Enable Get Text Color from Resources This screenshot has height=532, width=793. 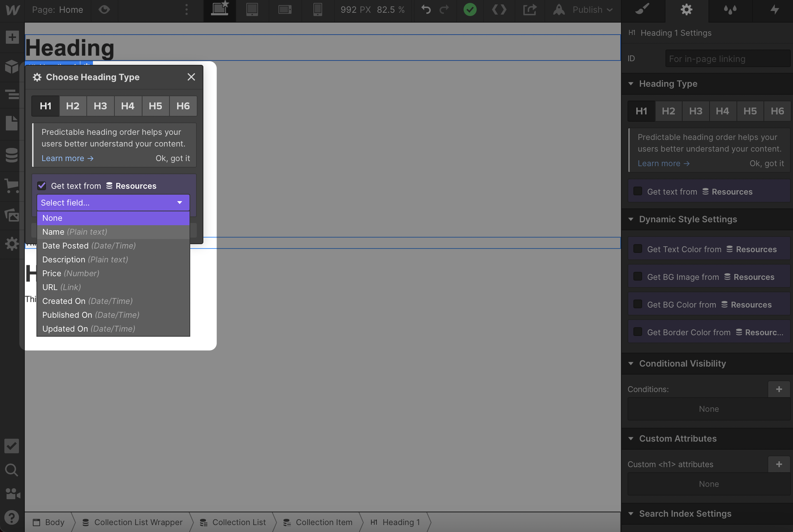click(638, 249)
